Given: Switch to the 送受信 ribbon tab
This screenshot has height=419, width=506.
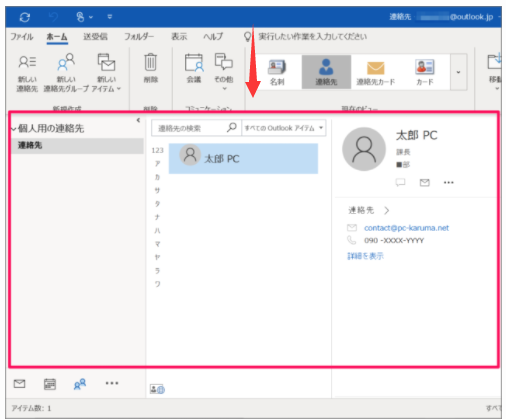Looking at the screenshot, I should [95, 36].
